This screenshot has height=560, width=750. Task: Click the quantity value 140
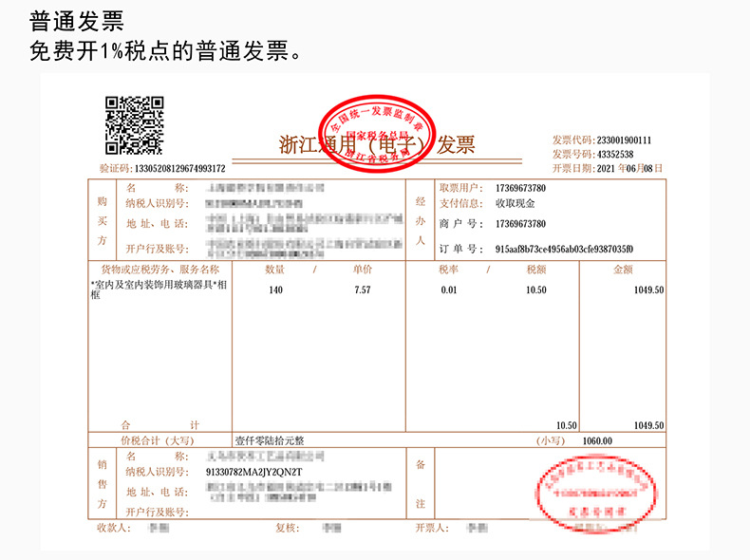click(276, 289)
